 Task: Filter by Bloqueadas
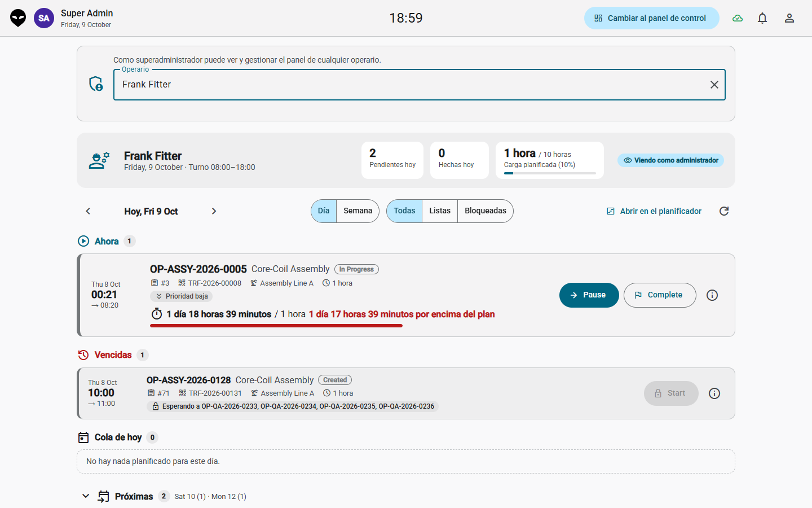[x=486, y=211]
